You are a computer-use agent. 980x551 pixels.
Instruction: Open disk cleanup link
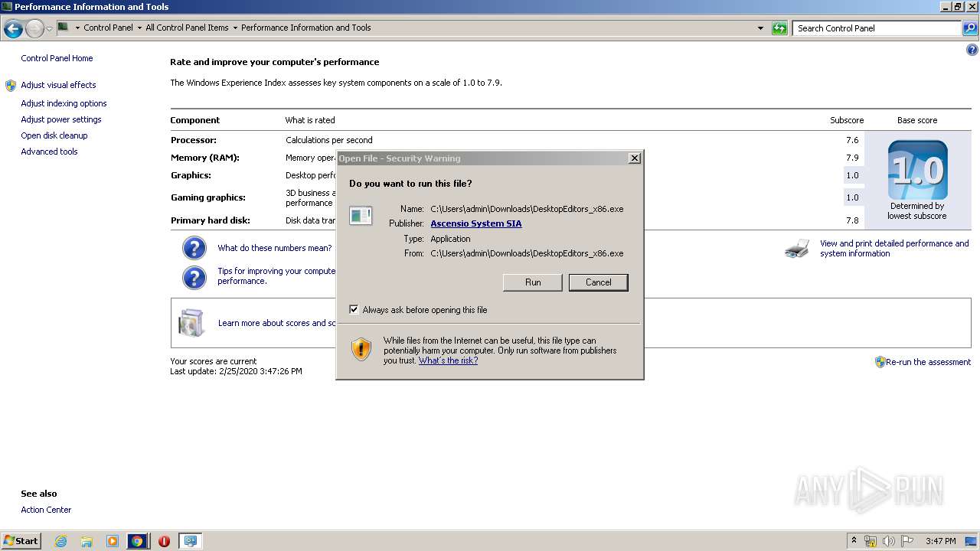[x=54, y=135]
